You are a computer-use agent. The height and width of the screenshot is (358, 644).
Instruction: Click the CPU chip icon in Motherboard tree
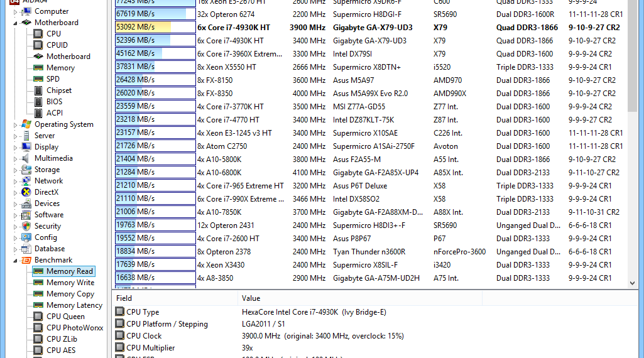38,34
